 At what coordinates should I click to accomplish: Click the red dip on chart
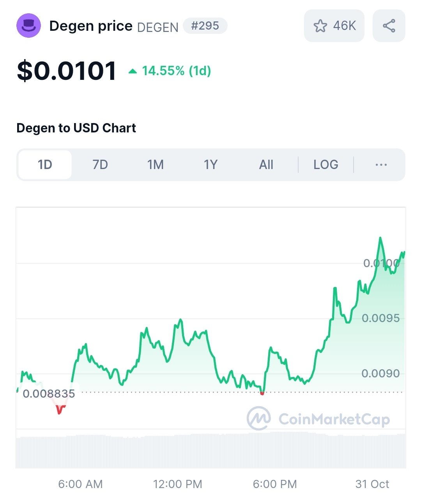(60, 409)
